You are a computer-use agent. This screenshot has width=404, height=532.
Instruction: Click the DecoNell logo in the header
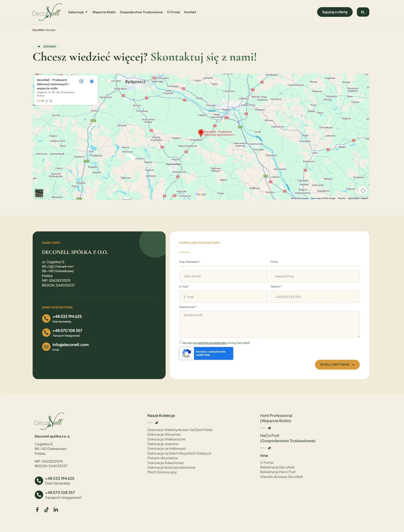[x=47, y=12]
